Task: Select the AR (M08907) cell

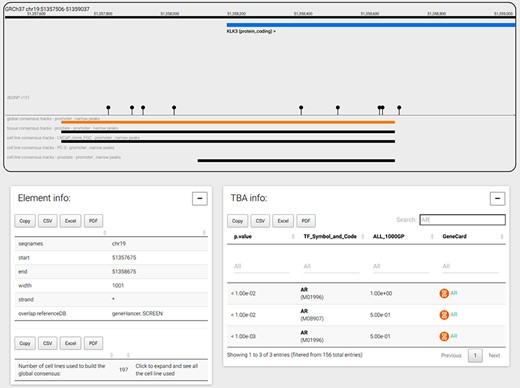Action: (x=312, y=315)
